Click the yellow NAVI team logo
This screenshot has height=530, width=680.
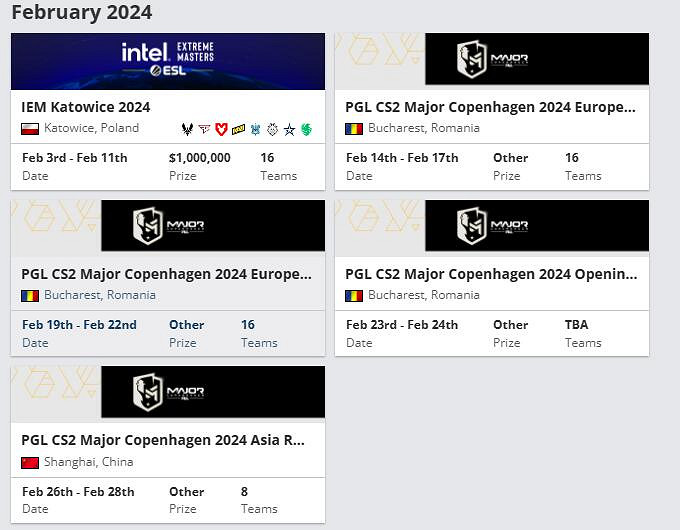pyautogui.click(x=238, y=129)
